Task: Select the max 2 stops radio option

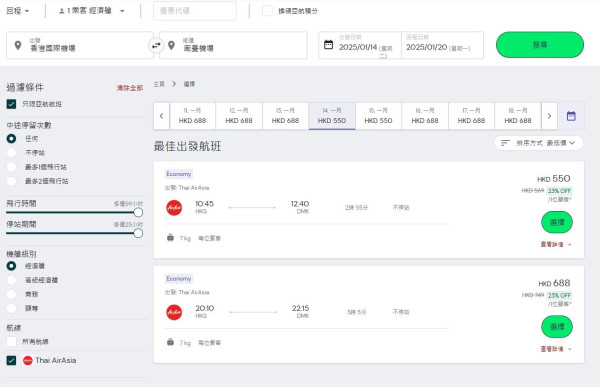Action: pyautogui.click(x=11, y=181)
